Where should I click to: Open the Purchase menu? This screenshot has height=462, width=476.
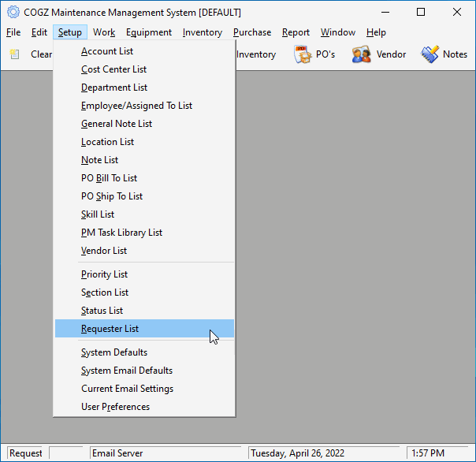tap(252, 32)
